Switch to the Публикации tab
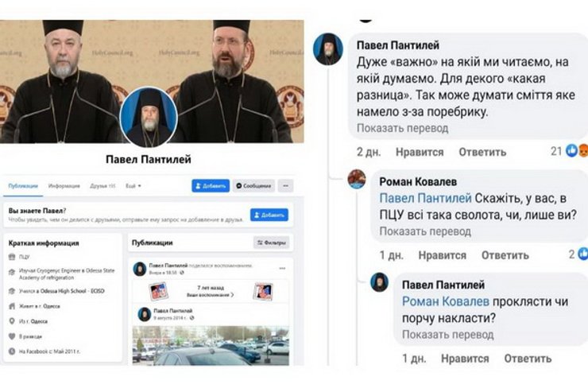This screenshot has width=588, height=392. 23,186
